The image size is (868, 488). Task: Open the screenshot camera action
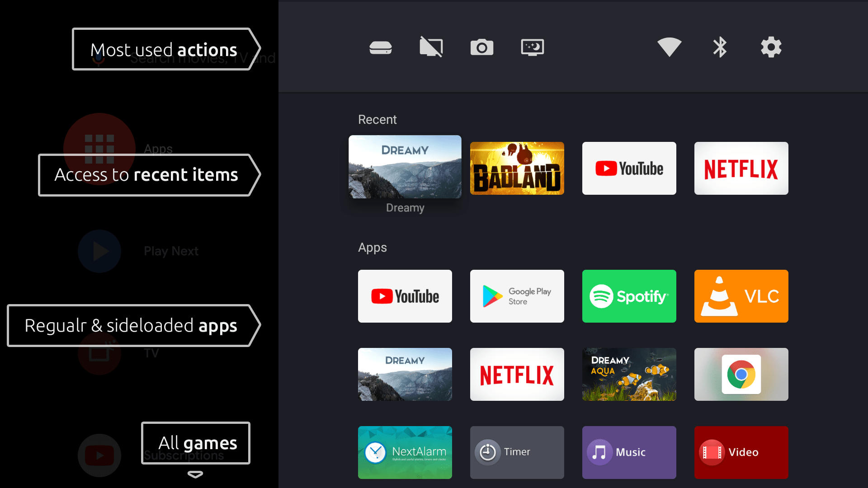pyautogui.click(x=482, y=47)
